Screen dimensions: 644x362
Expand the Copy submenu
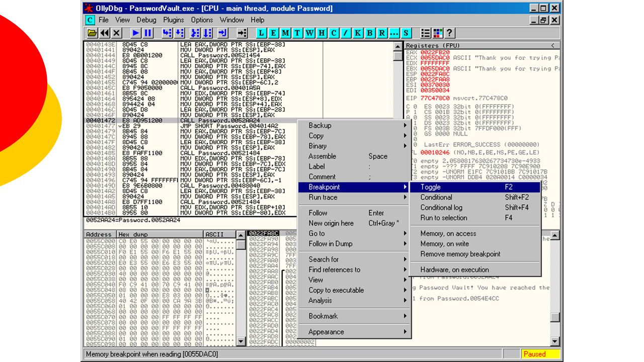coord(355,136)
